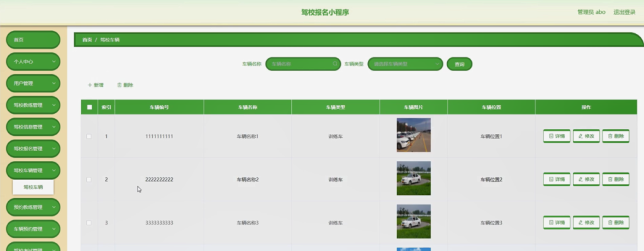This screenshot has height=251, width=644.
Task: Toggle the select-all checkbox in table header
Action: coord(89,107)
